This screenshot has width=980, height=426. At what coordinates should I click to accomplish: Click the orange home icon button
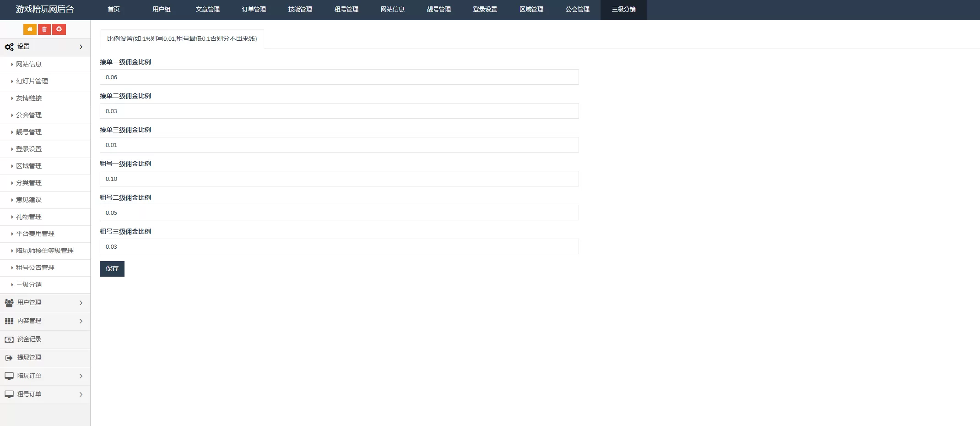click(x=30, y=29)
